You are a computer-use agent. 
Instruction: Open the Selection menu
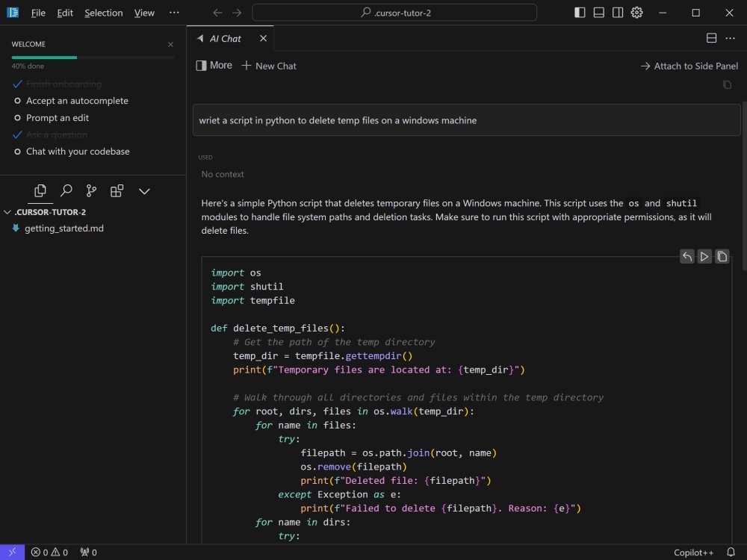[x=103, y=13]
